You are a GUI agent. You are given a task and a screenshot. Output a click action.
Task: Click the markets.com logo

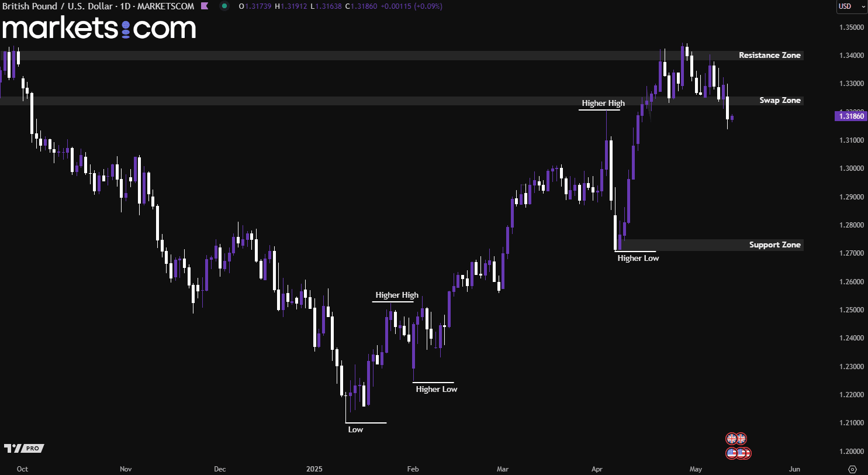pyautogui.click(x=98, y=28)
